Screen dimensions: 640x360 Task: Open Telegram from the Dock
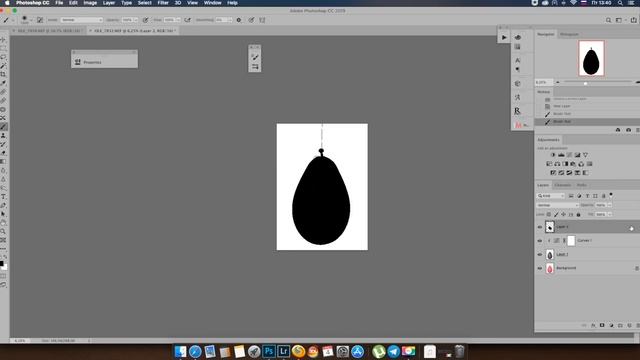pos(393,351)
